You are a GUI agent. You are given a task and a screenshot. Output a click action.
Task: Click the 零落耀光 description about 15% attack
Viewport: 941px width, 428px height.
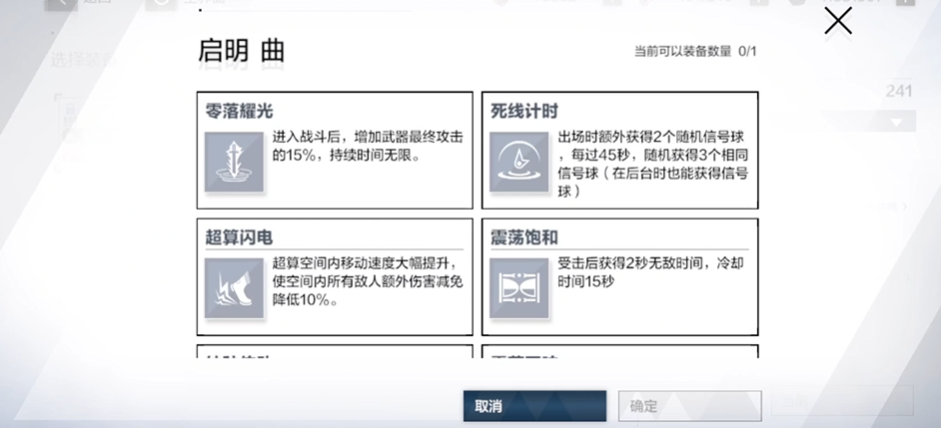368,146
